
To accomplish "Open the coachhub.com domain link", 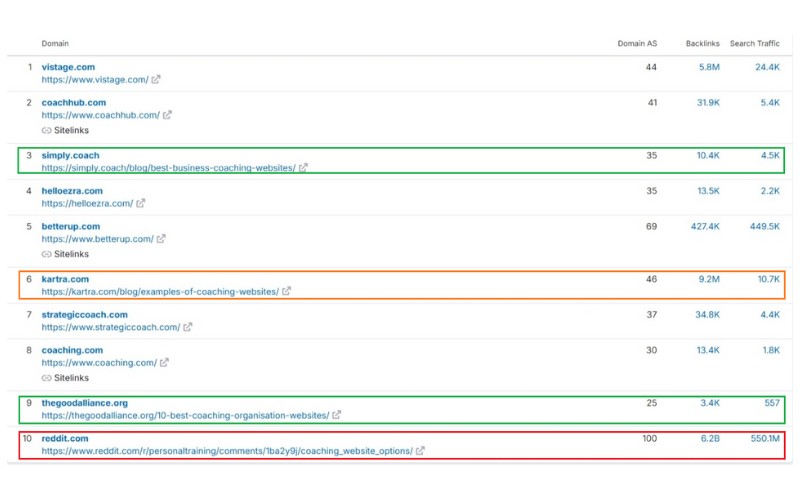I will click(73, 103).
